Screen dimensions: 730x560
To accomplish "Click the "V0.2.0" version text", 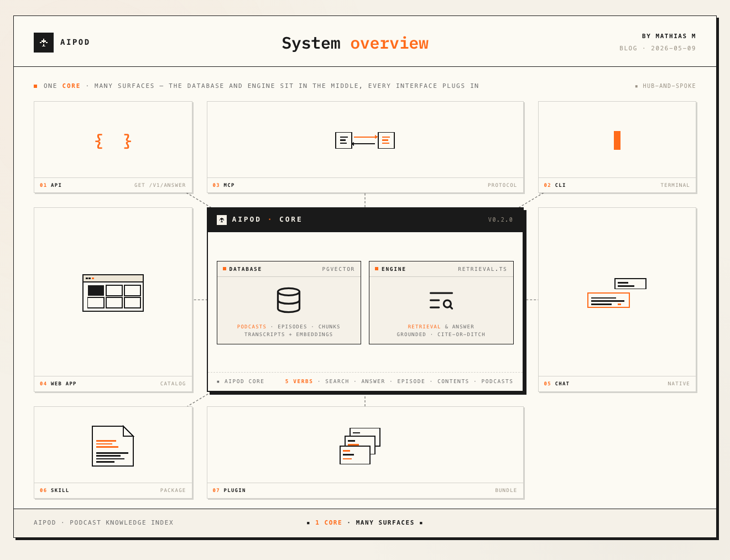I will click(x=500, y=220).
